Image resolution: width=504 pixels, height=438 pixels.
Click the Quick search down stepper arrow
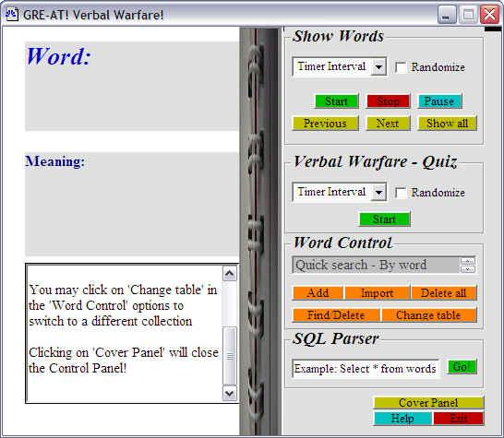[x=468, y=269]
